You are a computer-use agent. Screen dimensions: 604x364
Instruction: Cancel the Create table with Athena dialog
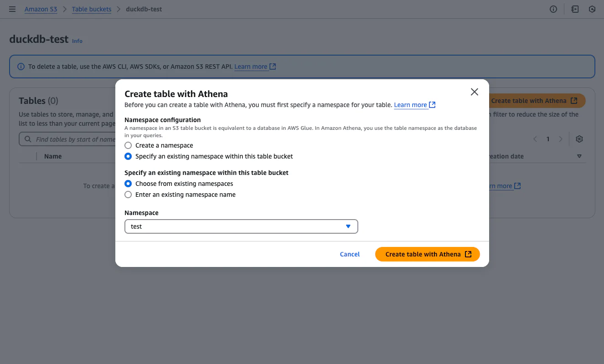(x=350, y=254)
